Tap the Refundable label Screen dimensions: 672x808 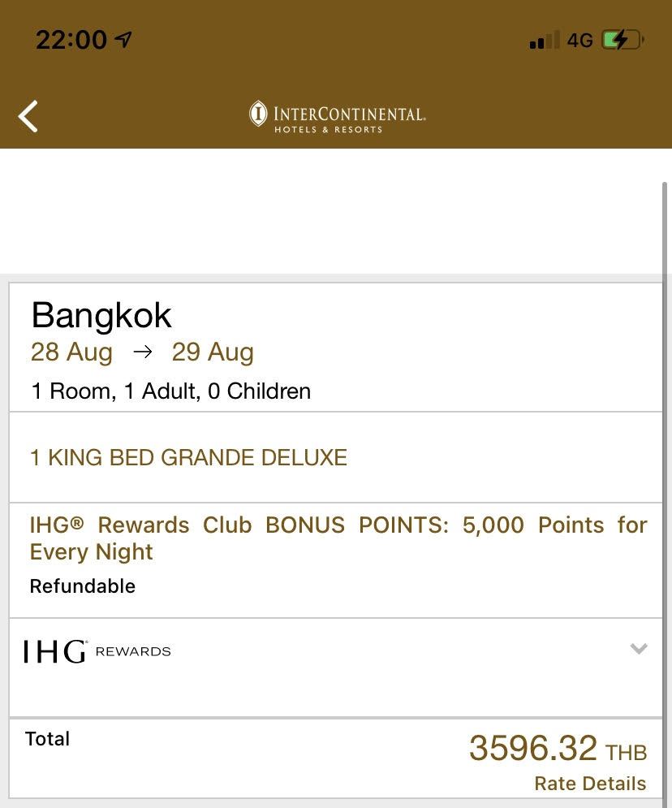tap(83, 586)
